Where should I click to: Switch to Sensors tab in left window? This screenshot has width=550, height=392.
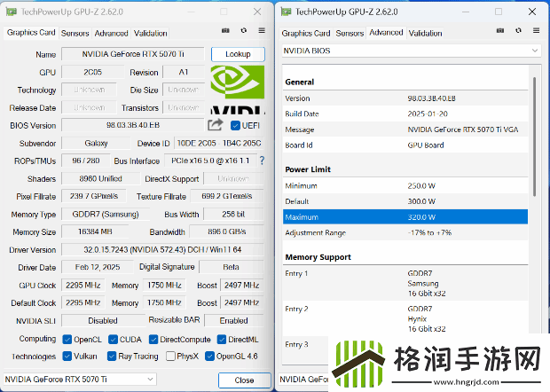click(75, 33)
